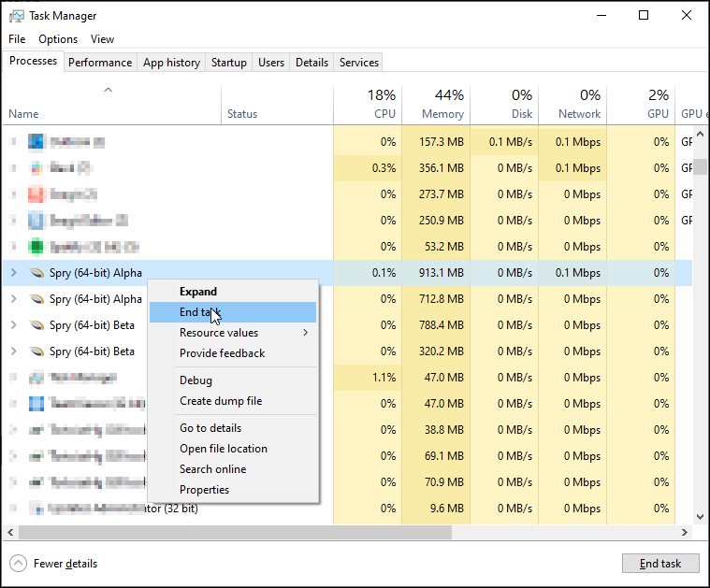Expand the second Spry (64-bit) Alpha row
The height and width of the screenshot is (588, 710).
(13, 299)
